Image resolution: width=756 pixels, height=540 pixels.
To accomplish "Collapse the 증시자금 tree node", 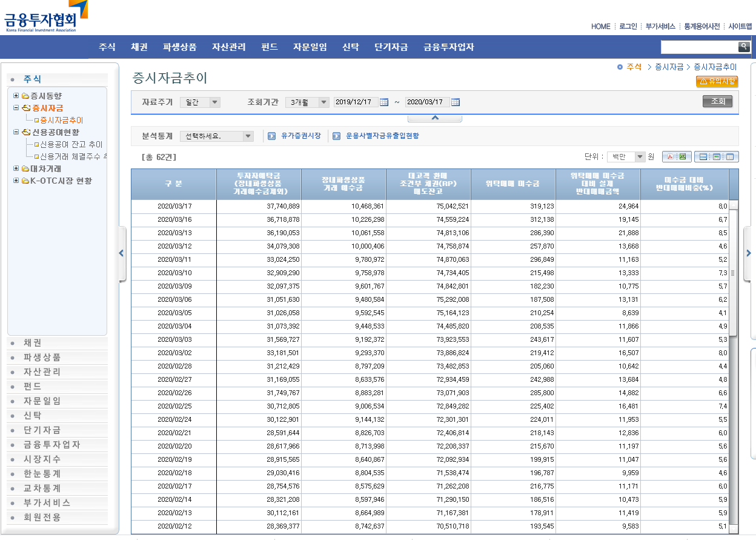I will 16,108.
